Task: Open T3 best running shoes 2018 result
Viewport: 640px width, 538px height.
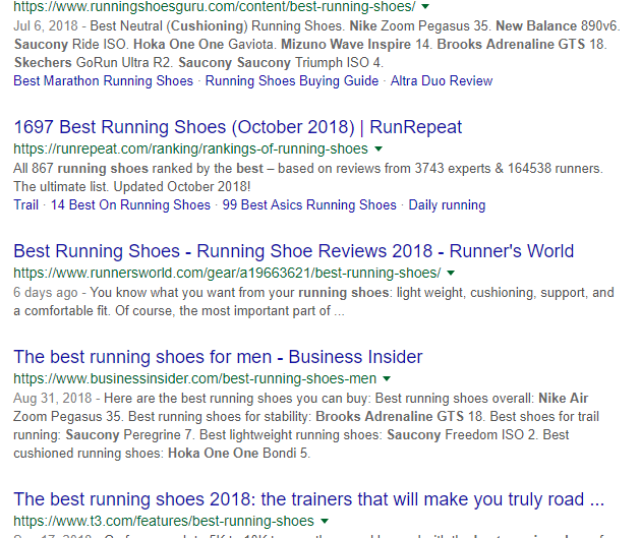Action: (x=308, y=499)
